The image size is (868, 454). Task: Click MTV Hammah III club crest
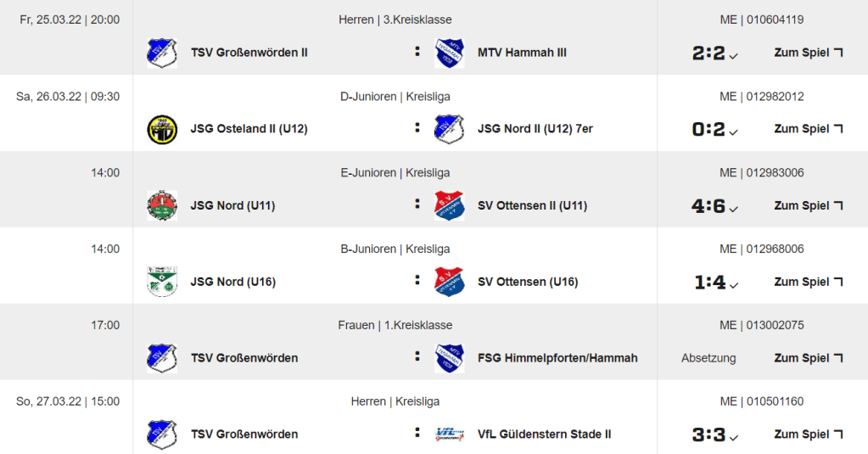tap(449, 53)
